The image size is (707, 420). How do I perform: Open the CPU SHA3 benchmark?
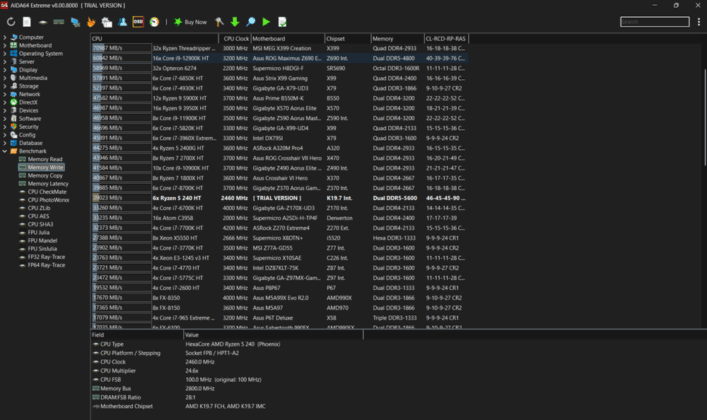[40, 224]
